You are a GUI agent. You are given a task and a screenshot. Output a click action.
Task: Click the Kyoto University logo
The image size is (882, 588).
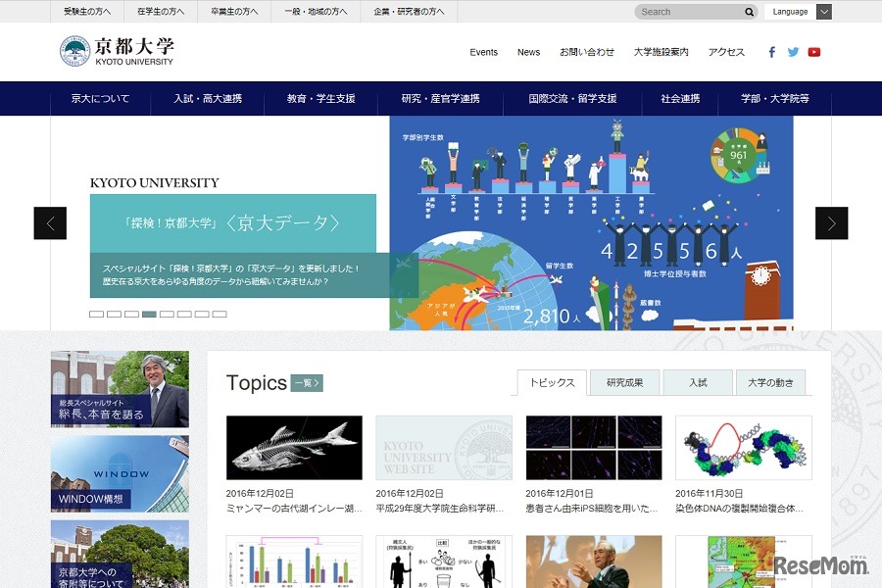click(117, 51)
